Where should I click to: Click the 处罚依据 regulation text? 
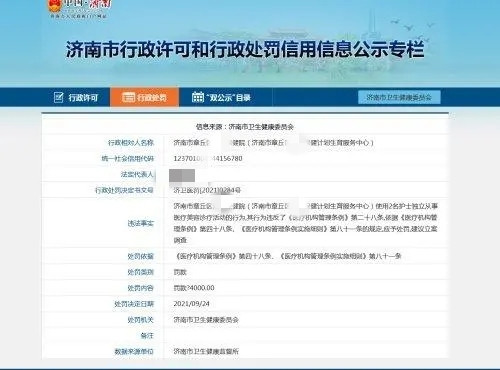pyautogui.click(x=287, y=256)
